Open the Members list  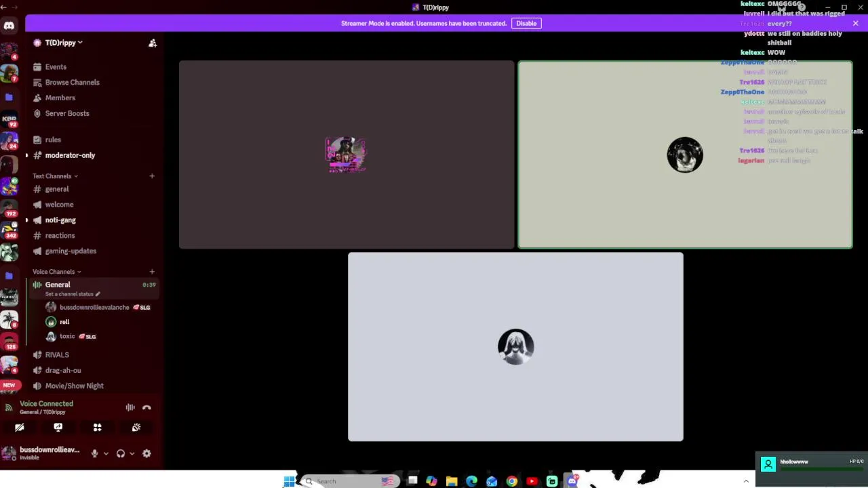click(60, 98)
